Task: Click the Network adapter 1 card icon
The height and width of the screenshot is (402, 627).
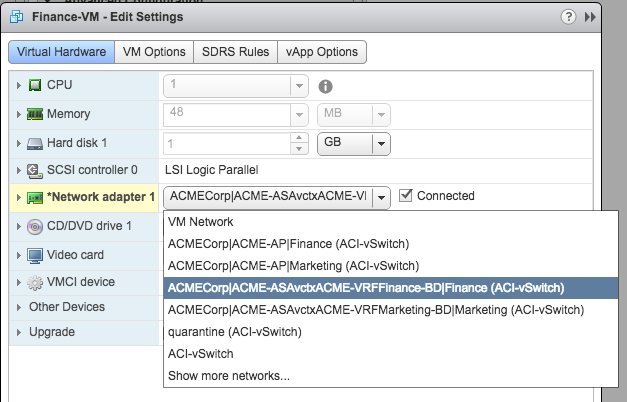Action: coord(35,198)
